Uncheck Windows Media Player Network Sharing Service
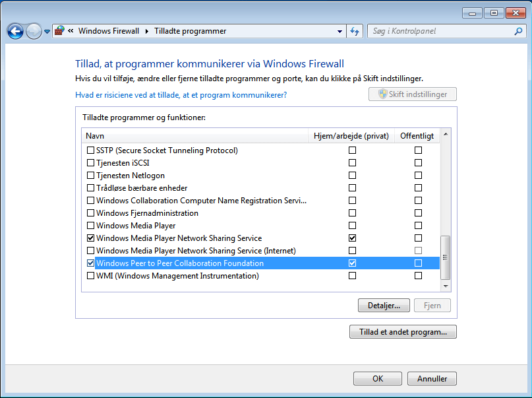The width and height of the screenshot is (532, 398). [x=90, y=238]
